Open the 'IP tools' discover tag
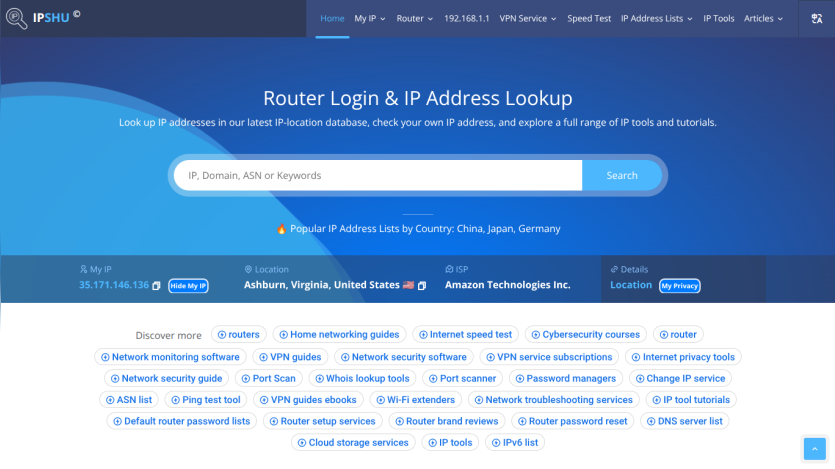Image resolution: width=835 pixels, height=469 pixels. pyautogui.click(x=451, y=442)
